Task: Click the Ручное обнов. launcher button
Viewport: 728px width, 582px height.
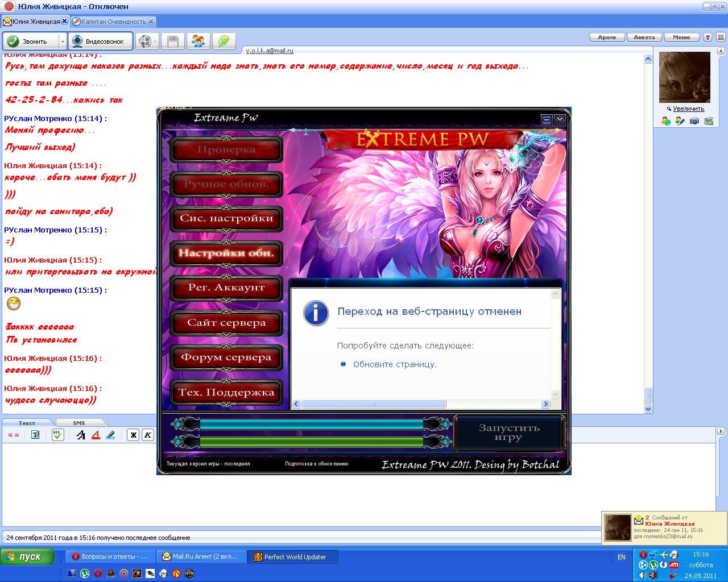Action: (x=226, y=184)
